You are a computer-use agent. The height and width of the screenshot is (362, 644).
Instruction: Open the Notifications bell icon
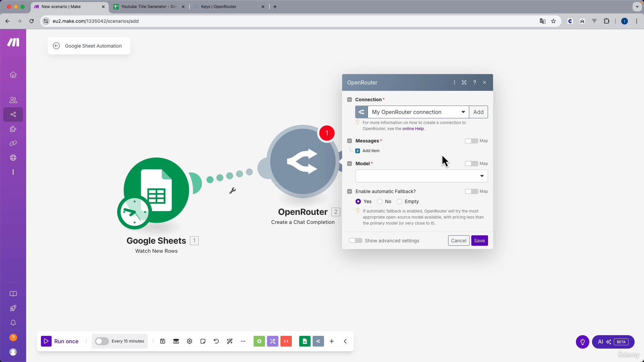click(x=13, y=323)
